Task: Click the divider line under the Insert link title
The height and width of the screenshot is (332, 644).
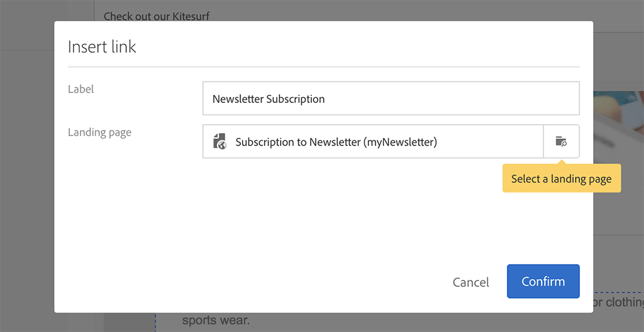Action: pos(324,66)
